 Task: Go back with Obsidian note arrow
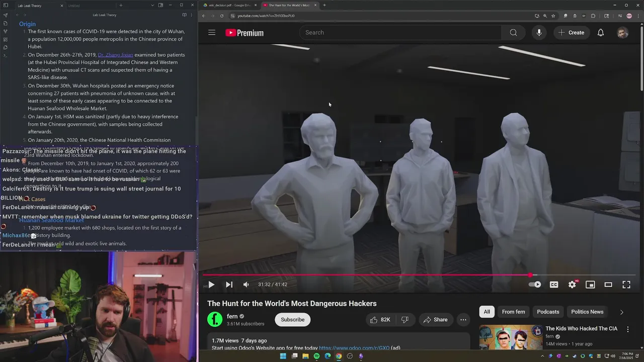pos(17,15)
